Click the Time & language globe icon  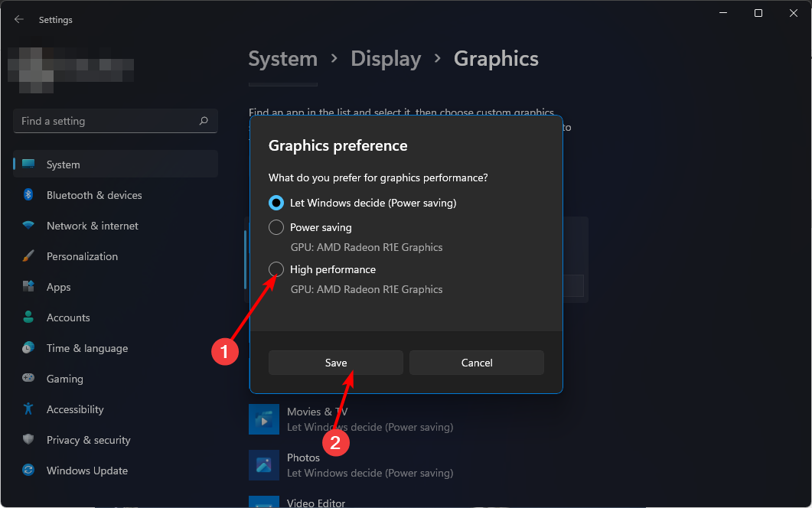click(28, 347)
